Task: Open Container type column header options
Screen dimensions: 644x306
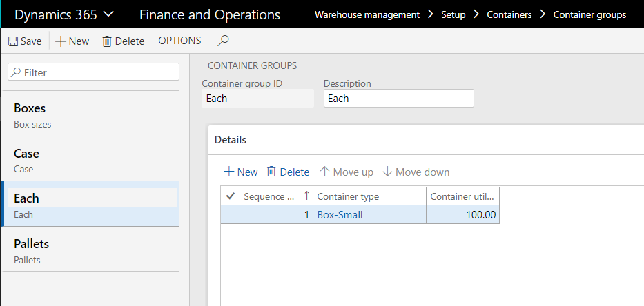Action: pyautogui.click(x=369, y=196)
